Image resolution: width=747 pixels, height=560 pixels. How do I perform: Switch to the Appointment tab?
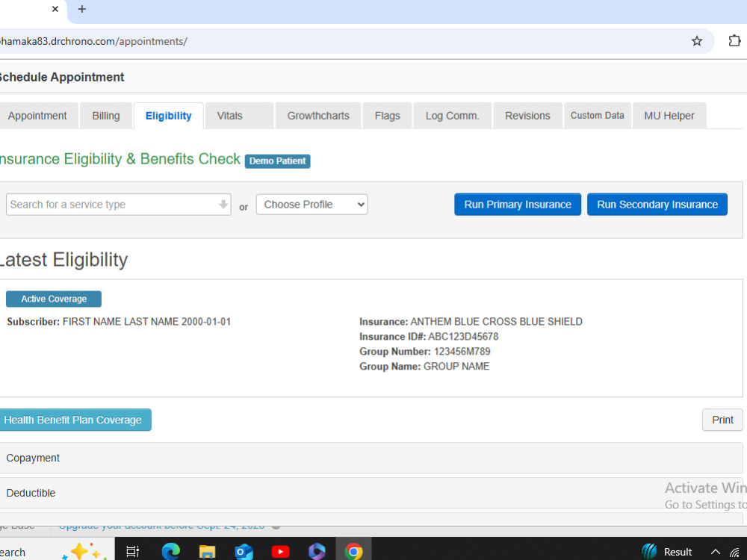coord(38,116)
